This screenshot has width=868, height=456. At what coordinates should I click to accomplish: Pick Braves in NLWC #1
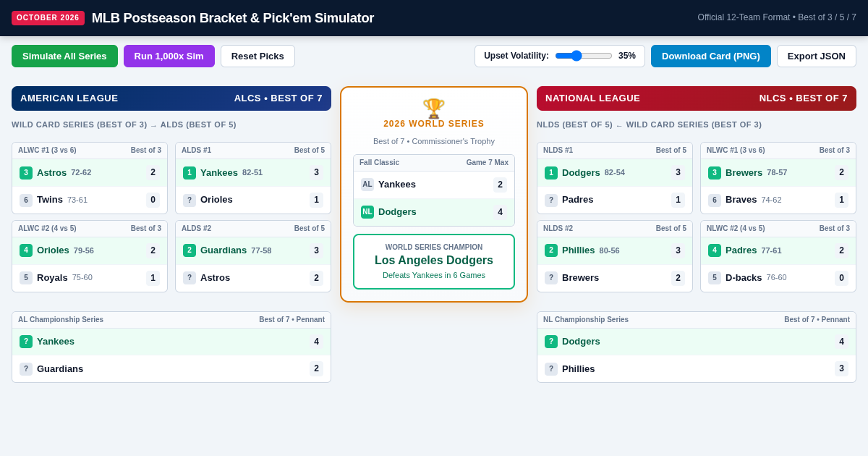[778, 200]
